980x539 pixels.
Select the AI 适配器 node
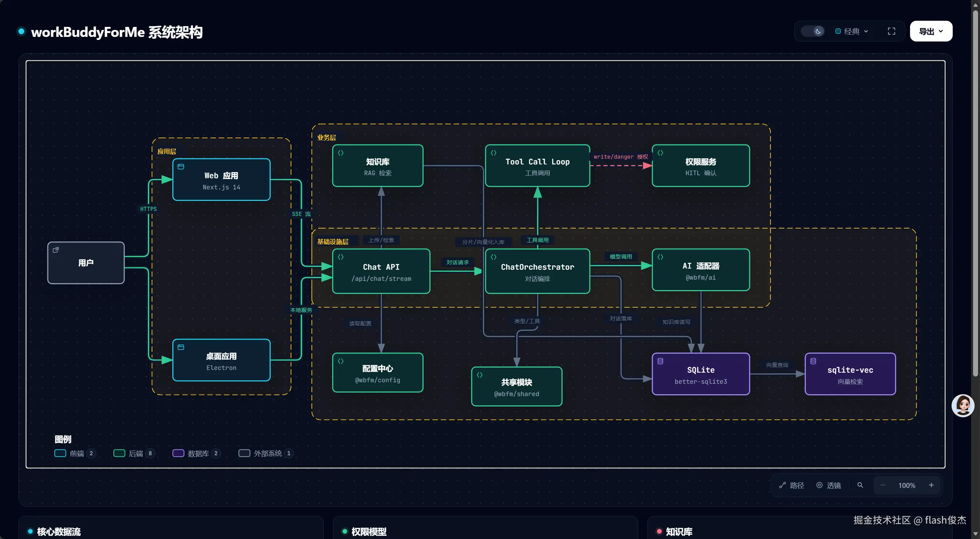pos(701,270)
